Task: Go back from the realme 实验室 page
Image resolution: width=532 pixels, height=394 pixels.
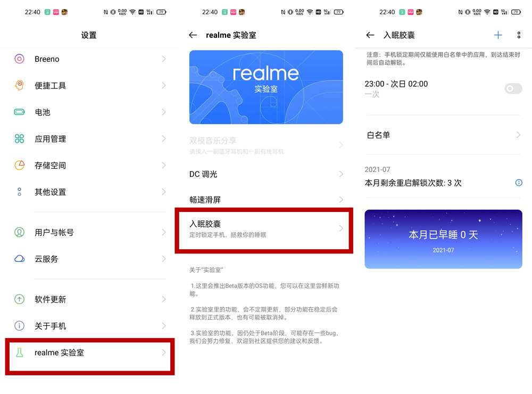Action: point(193,35)
